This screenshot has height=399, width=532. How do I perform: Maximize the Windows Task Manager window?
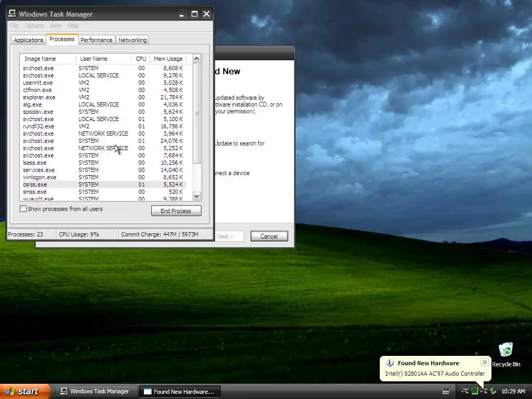194,14
